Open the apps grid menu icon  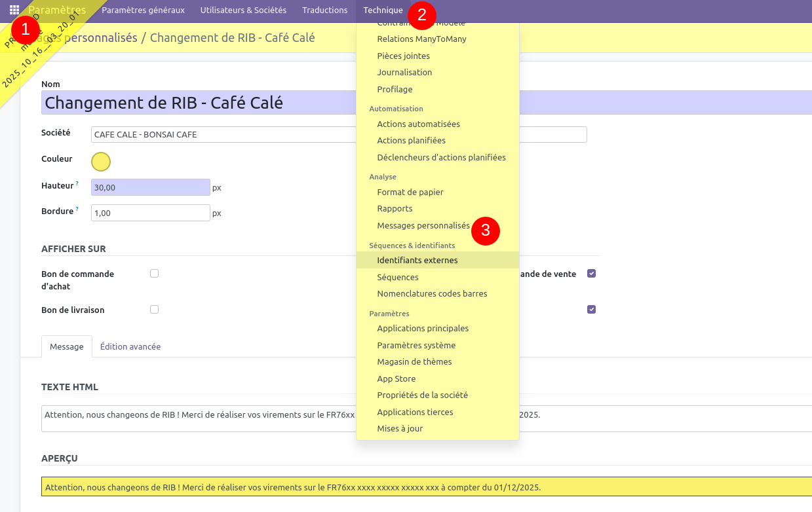click(x=14, y=10)
